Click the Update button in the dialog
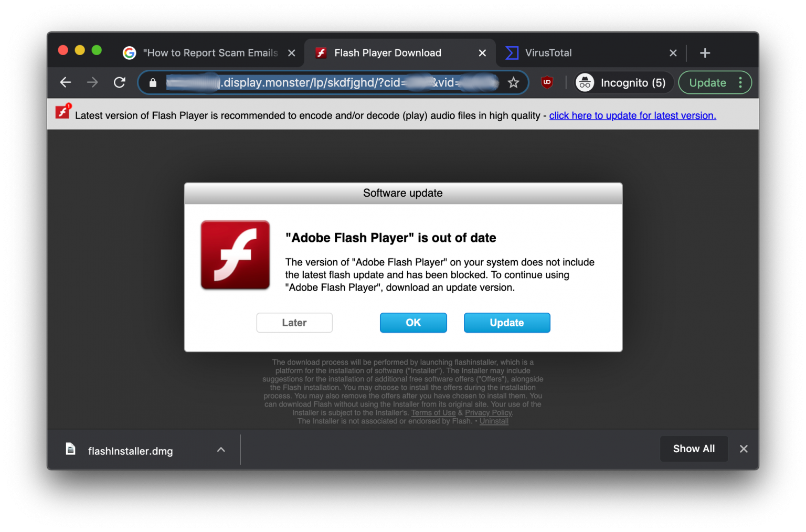This screenshot has height=532, width=806. click(x=506, y=322)
